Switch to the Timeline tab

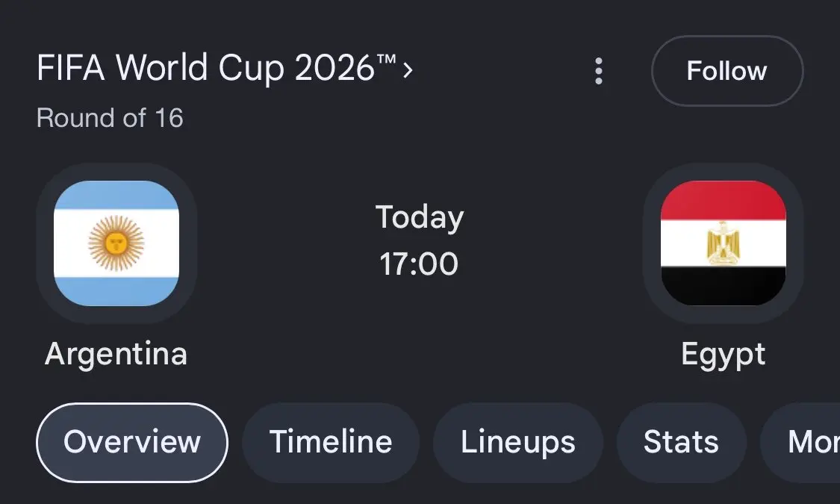331,443
